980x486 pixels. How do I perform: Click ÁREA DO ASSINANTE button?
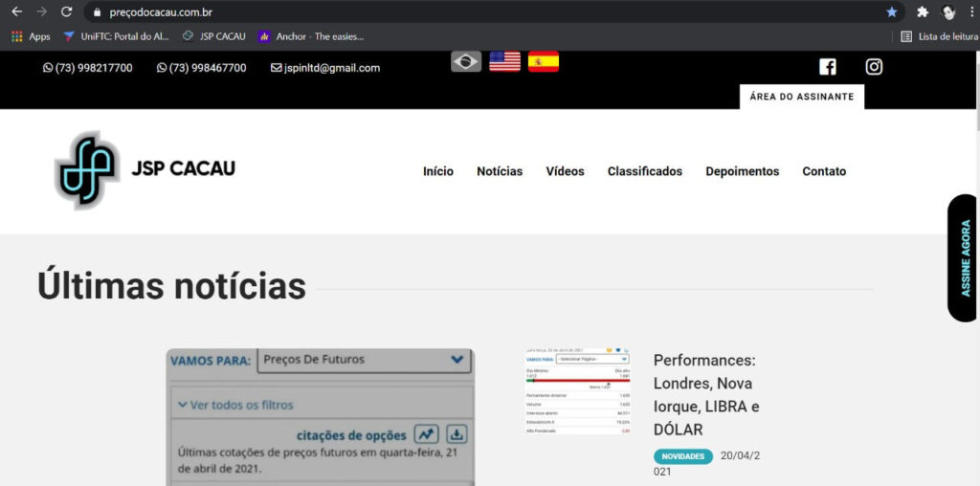[801, 97]
